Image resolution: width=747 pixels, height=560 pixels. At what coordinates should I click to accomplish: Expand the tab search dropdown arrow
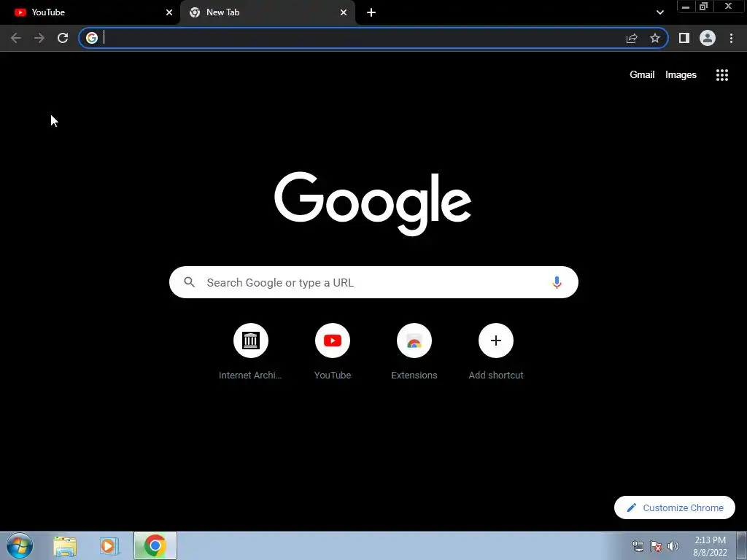659,12
